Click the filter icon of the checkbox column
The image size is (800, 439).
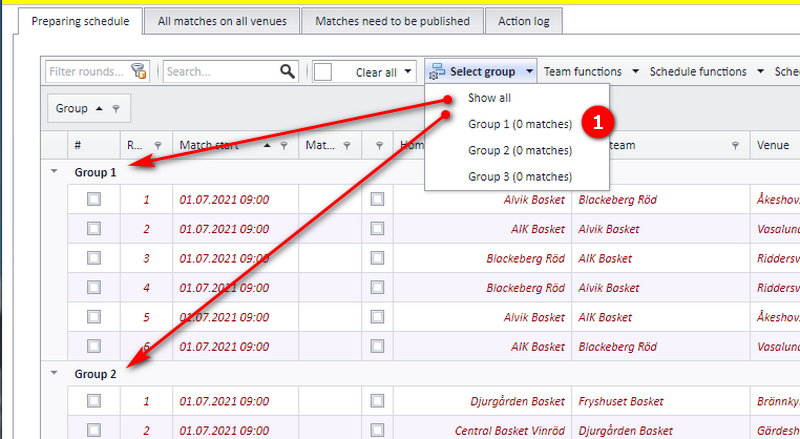(x=379, y=145)
